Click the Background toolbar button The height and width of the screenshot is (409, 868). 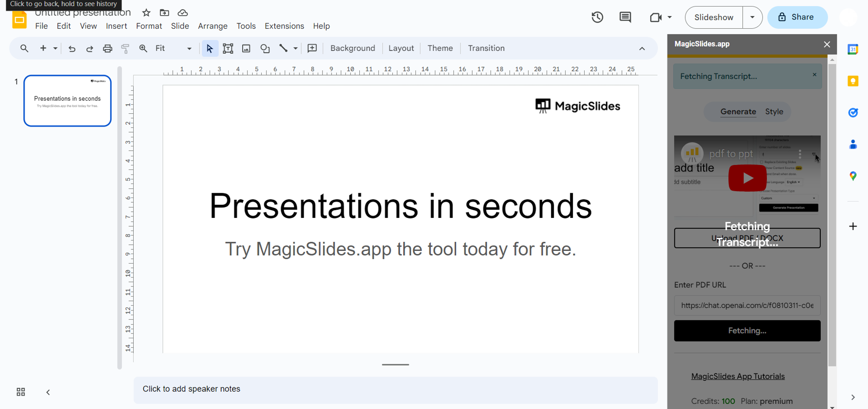tap(352, 48)
